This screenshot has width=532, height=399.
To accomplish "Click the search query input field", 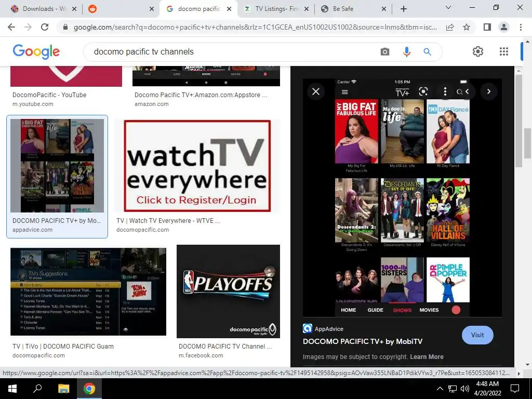I will 231,52.
